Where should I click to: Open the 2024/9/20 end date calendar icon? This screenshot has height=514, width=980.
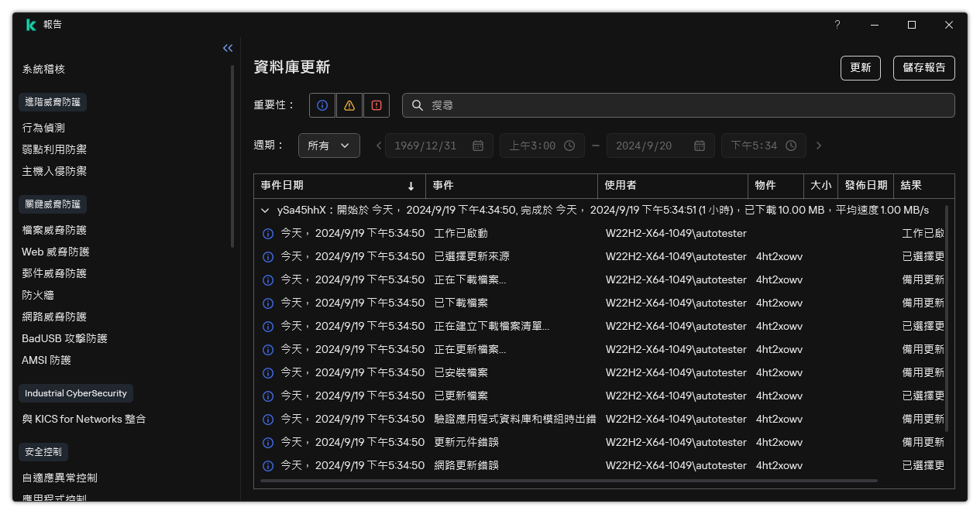coord(700,146)
